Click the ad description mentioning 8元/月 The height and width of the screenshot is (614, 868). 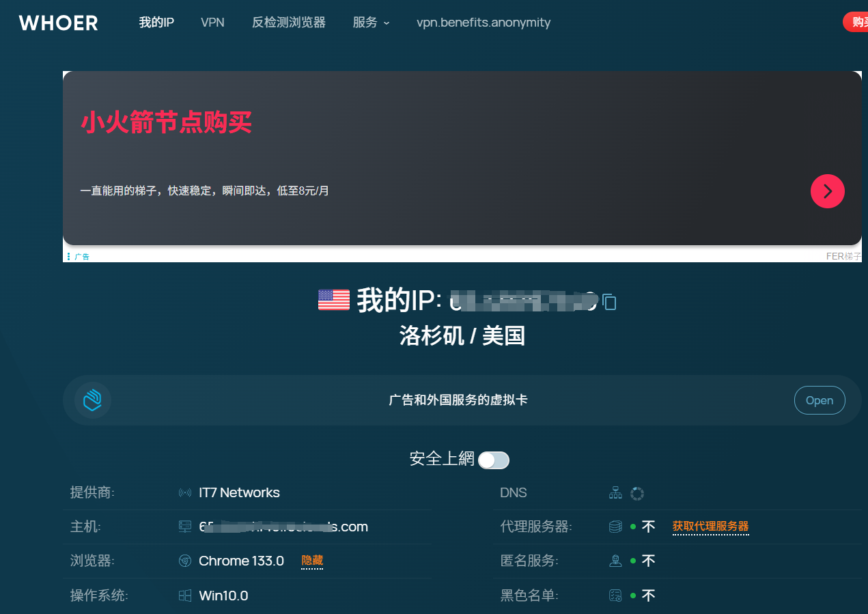pyautogui.click(x=205, y=191)
